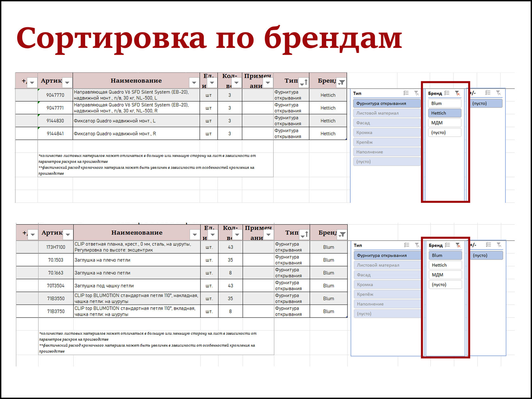
Task: Toggle multi-select in lower screenshot's +/- slicer
Action: [488, 245]
